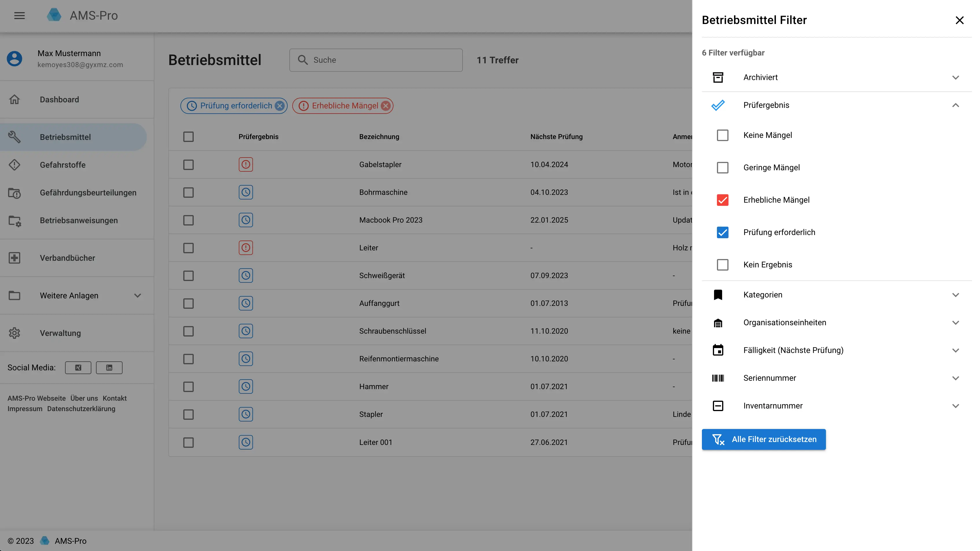Go to Dashboard in the sidebar
The image size is (980, 551).
click(59, 99)
